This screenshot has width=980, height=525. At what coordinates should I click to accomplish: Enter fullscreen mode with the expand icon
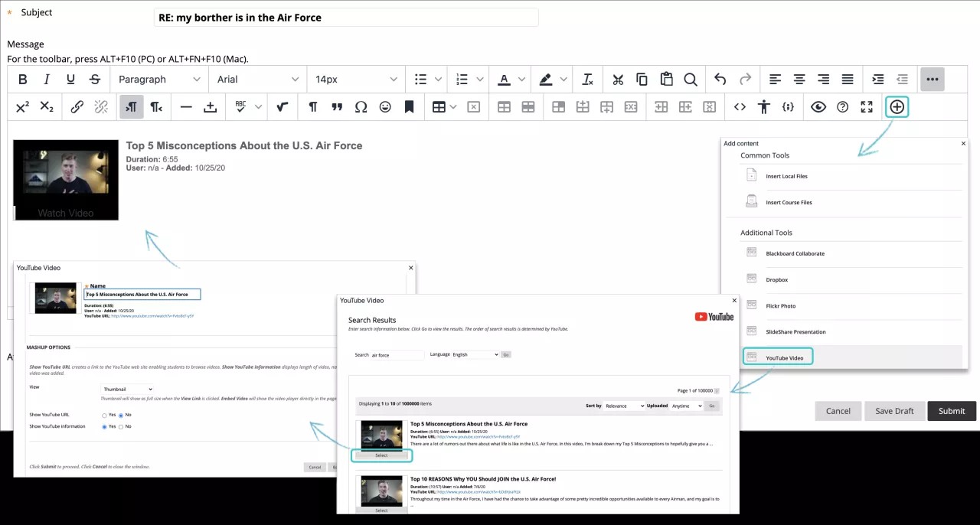point(866,106)
